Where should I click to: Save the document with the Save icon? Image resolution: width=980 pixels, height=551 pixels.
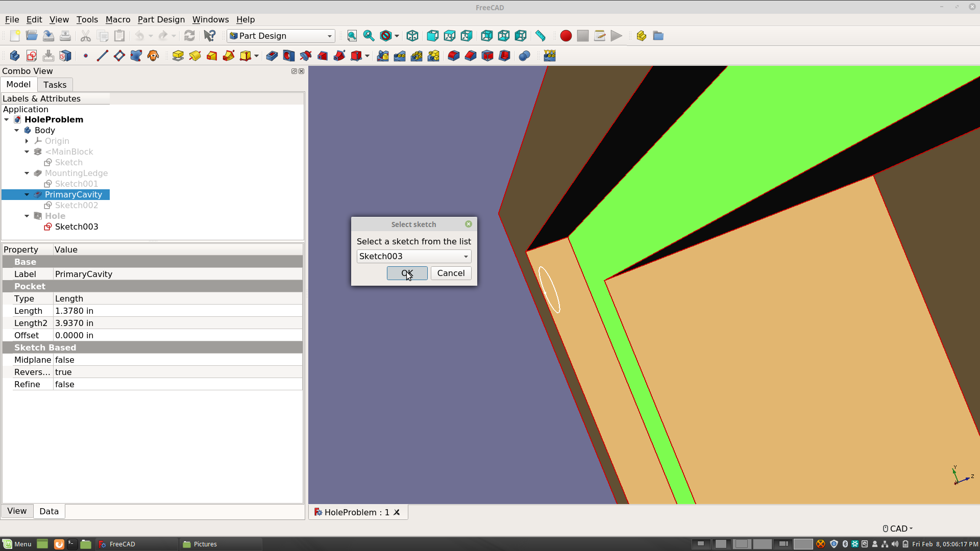pos(48,36)
